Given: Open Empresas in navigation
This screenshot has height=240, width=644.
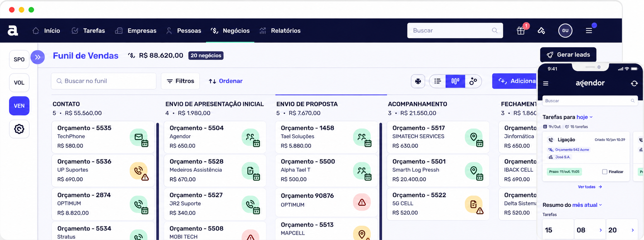Looking at the screenshot, I should [x=136, y=31].
